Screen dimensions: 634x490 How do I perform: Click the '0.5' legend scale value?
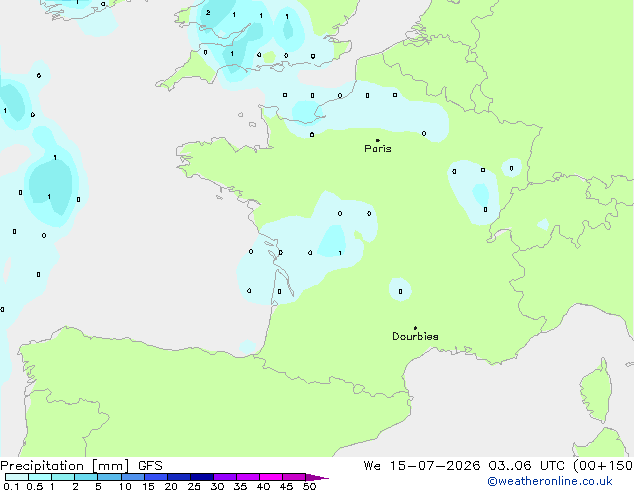[35, 486]
